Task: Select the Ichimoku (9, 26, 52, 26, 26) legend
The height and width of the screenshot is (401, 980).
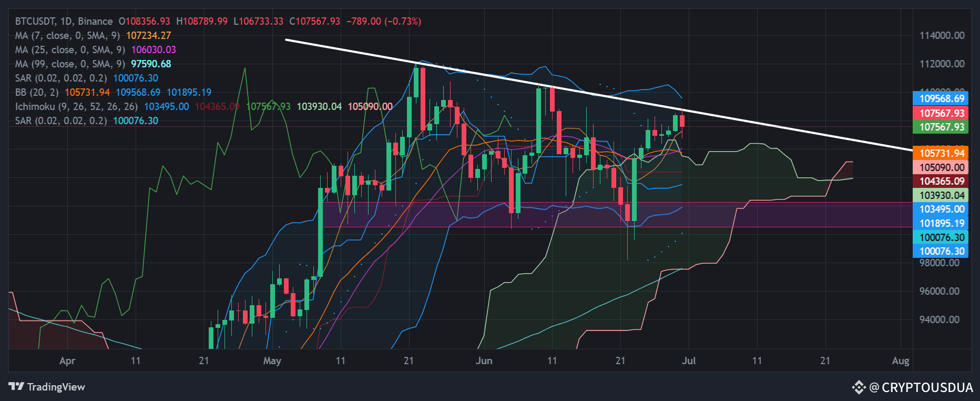Action: (x=76, y=106)
